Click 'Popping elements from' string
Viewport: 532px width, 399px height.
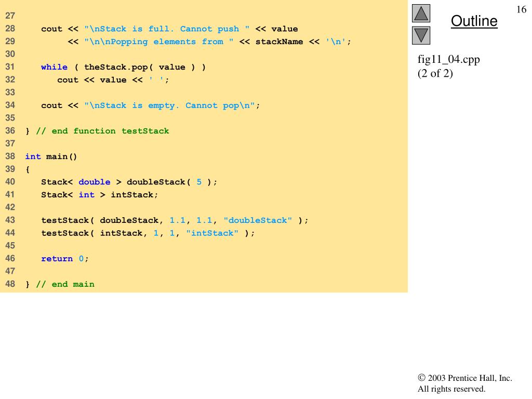(x=159, y=42)
